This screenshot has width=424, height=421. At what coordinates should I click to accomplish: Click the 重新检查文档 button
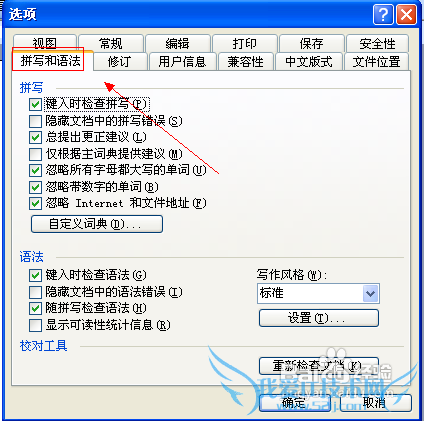(319, 366)
